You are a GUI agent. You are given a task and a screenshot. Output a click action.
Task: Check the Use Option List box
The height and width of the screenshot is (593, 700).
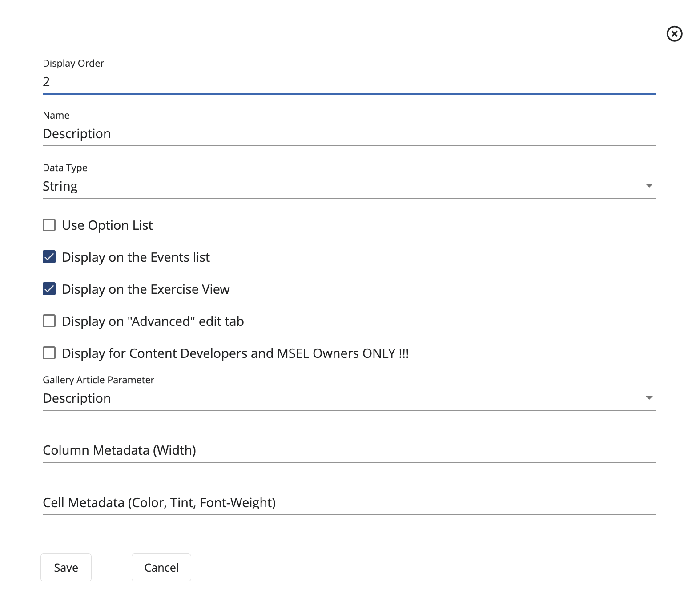click(x=49, y=225)
